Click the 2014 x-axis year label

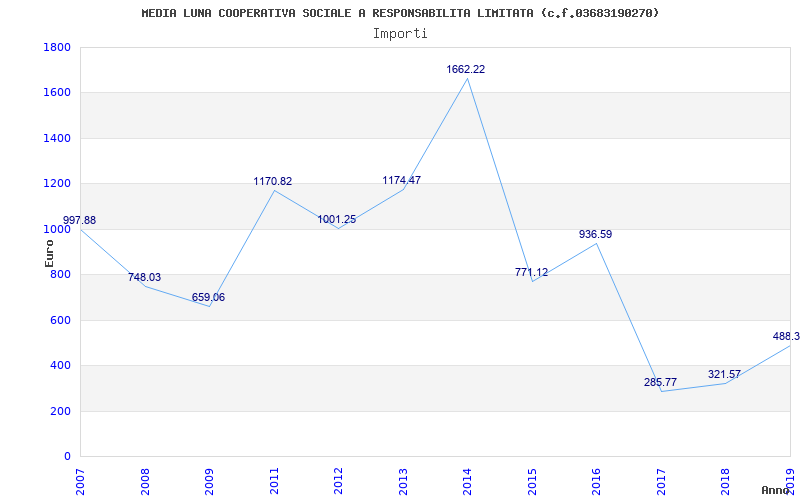[467, 481]
